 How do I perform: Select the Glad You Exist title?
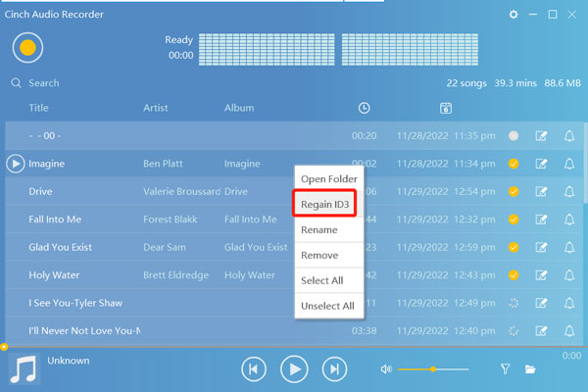(61, 247)
